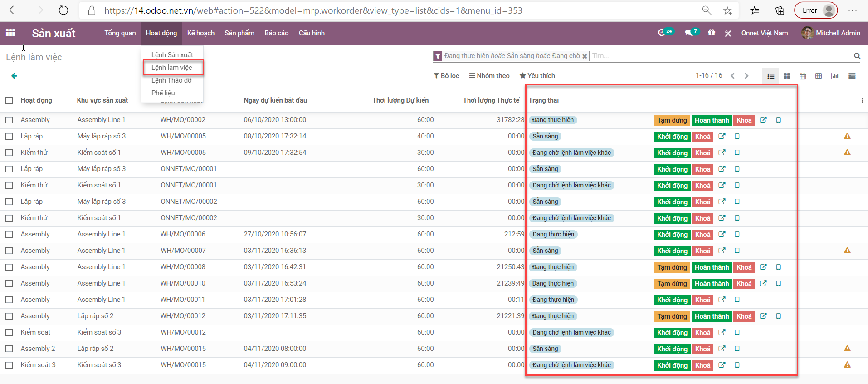
Task: Tick the checkbox for Assembly WH/MO/00002 row
Action: 9,120
